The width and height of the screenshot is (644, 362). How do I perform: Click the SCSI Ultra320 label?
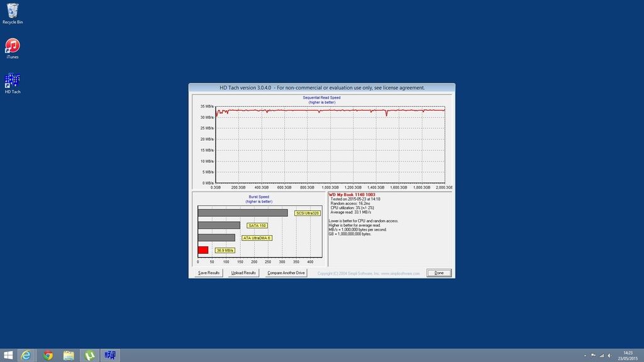[x=307, y=213]
